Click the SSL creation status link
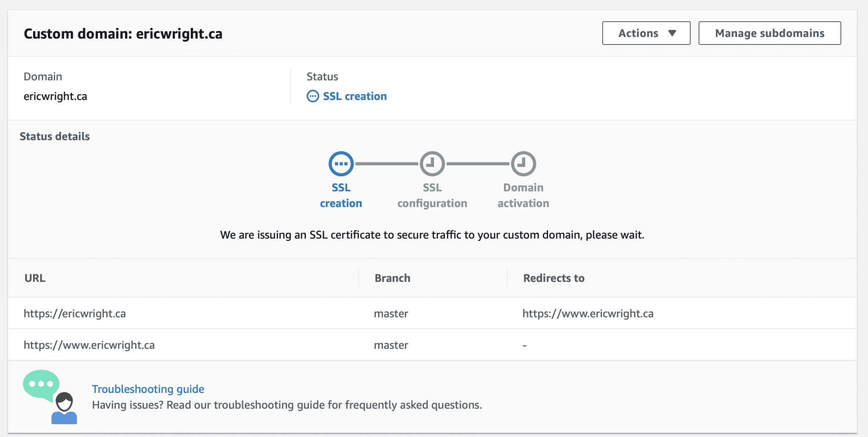The image size is (868, 437). point(355,96)
